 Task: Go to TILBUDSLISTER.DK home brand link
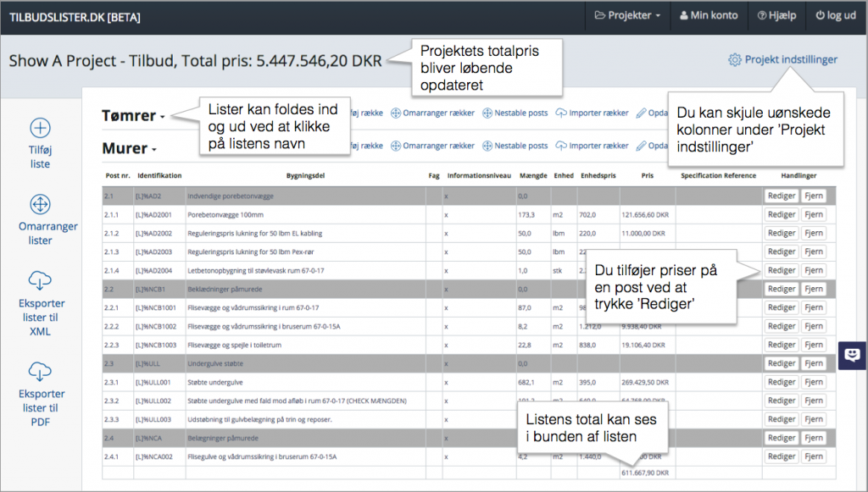click(75, 17)
